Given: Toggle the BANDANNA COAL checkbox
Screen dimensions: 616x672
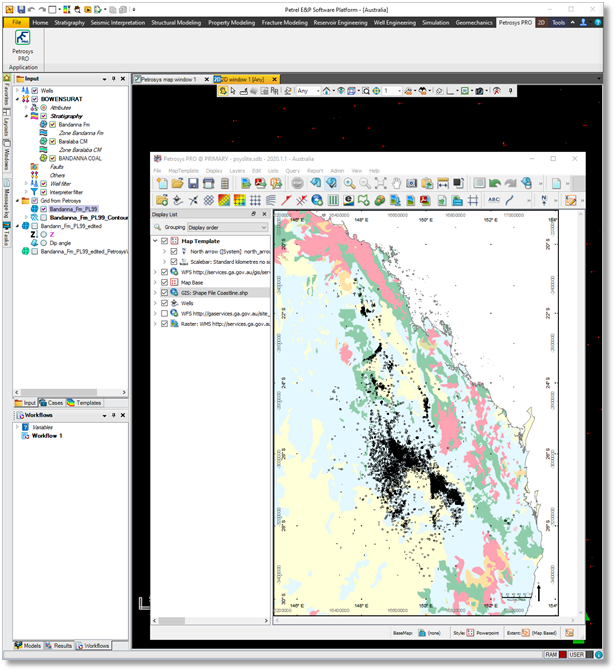Looking at the screenshot, I should (52, 158).
